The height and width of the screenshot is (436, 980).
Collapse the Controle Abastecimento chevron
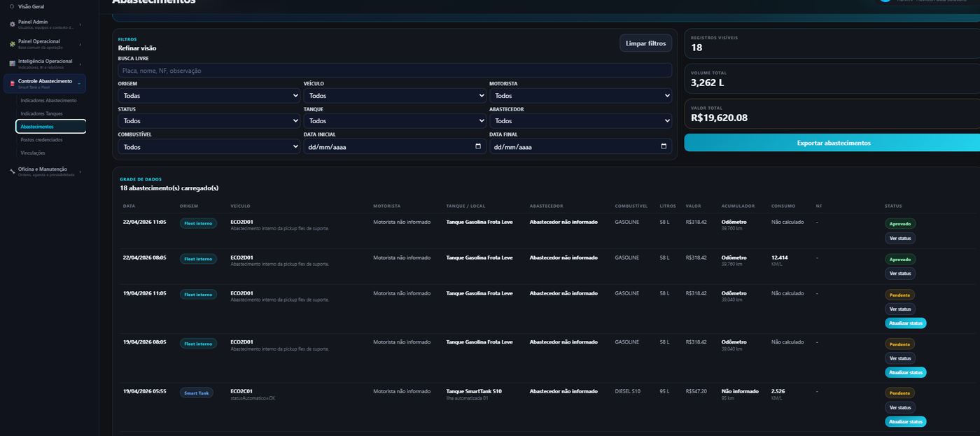(79, 83)
